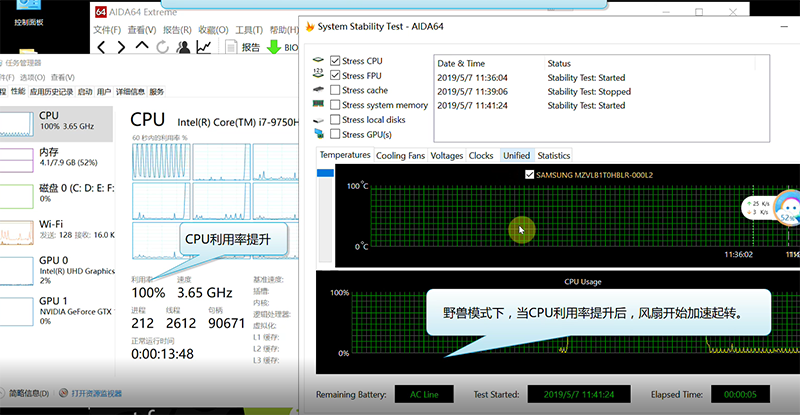Open the 收藏(O) menu in AIDA64
Image resolution: width=800 pixels, height=415 pixels.
213,30
